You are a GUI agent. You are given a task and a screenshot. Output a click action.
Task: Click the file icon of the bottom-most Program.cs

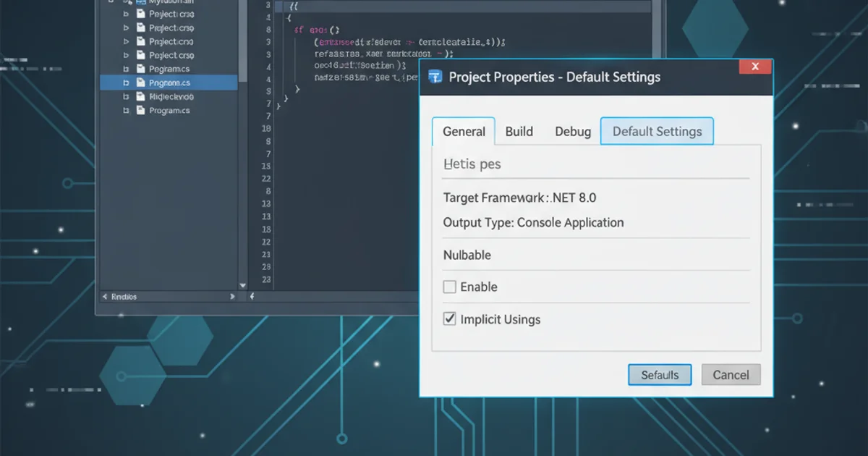coord(140,111)
